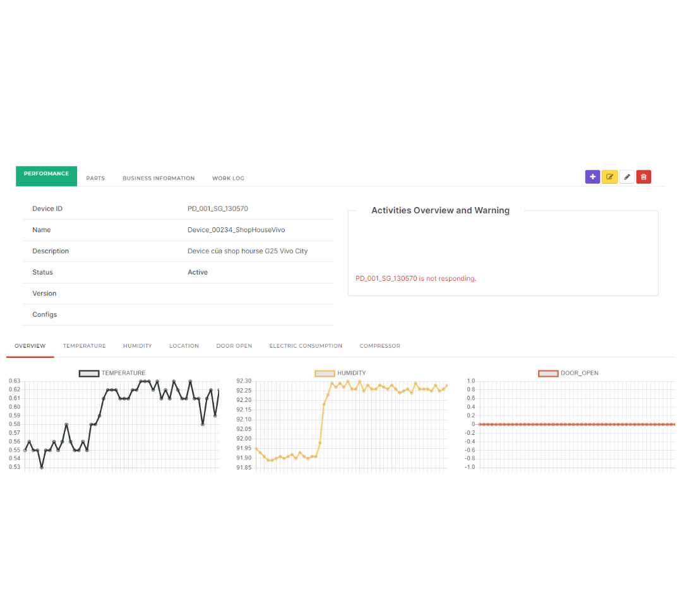Open the Door Open chart tab
This screenshot has width=682, height=616.
click(x=234, y=346)
